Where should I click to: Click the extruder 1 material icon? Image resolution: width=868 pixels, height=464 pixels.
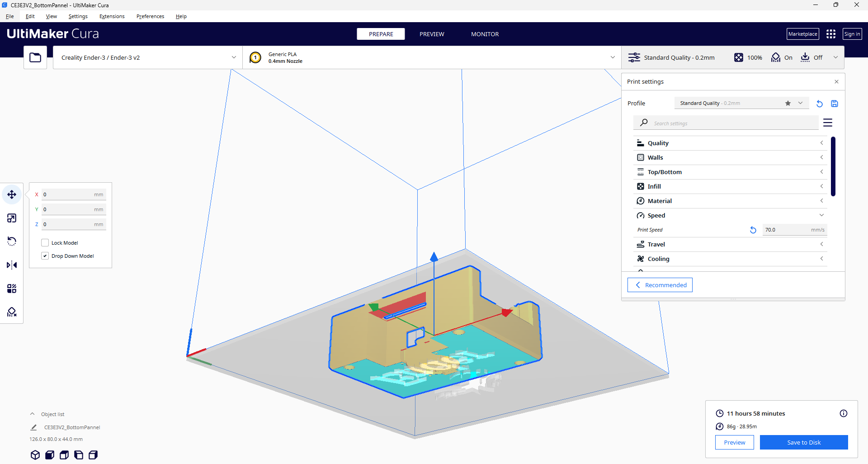point(255,57)
